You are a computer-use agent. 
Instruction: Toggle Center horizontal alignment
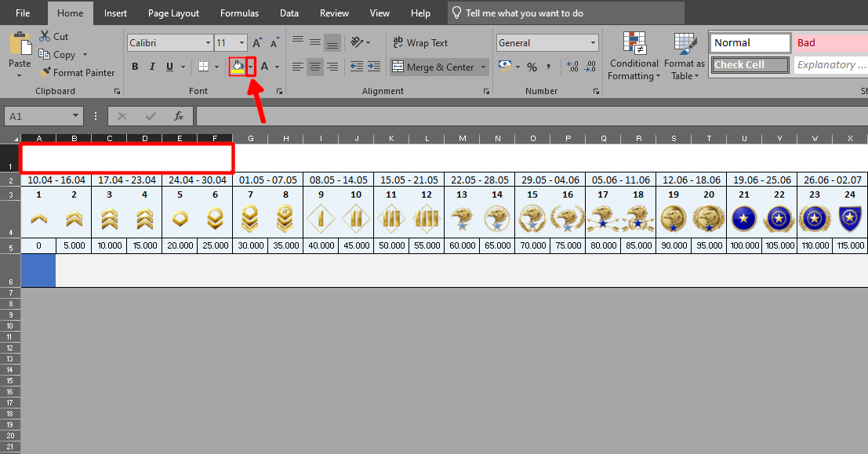click(315, 67)
